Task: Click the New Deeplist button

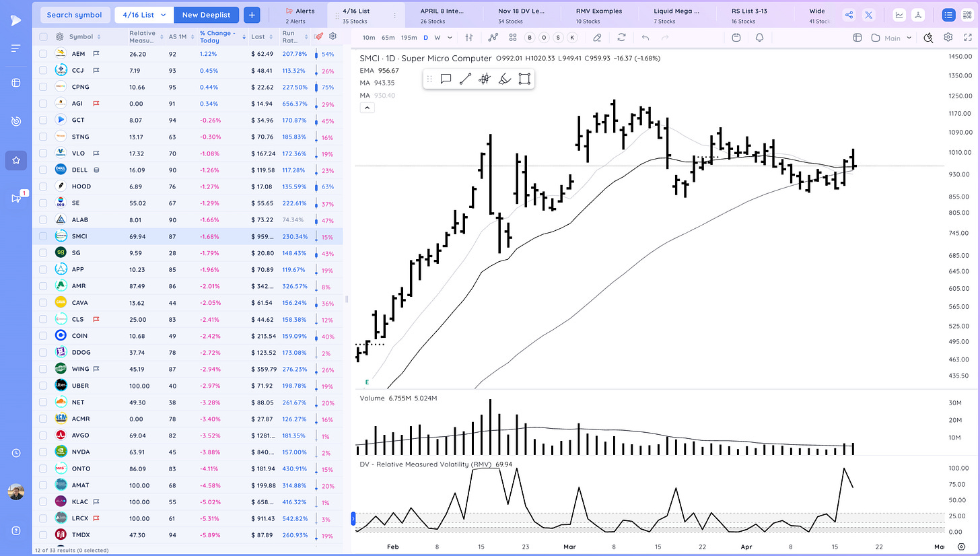Action: pyautogui.click(x=207, y=15)
